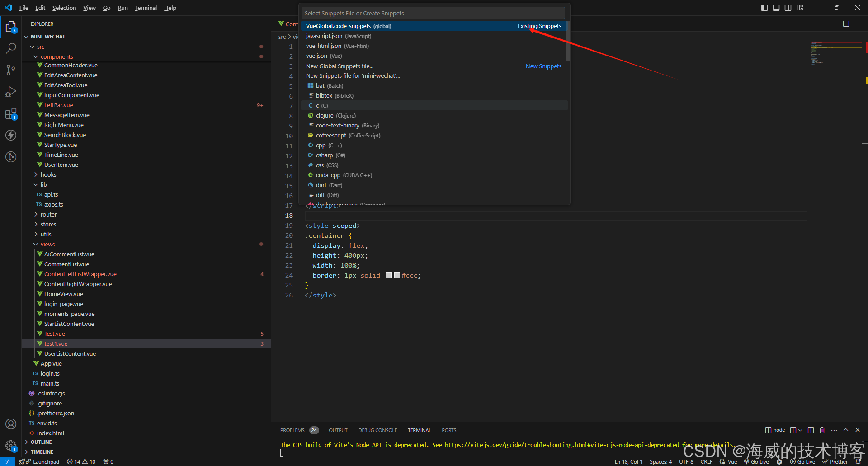The height and width of the screenshot is (466, 868).
Task: Open notifications bell in status bar
Action: coord(859,461)
